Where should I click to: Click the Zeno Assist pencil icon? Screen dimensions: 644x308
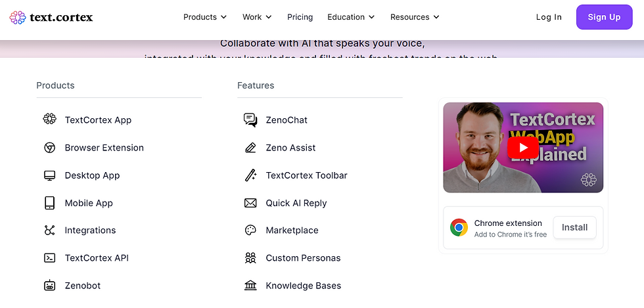(x=250, y=148)
